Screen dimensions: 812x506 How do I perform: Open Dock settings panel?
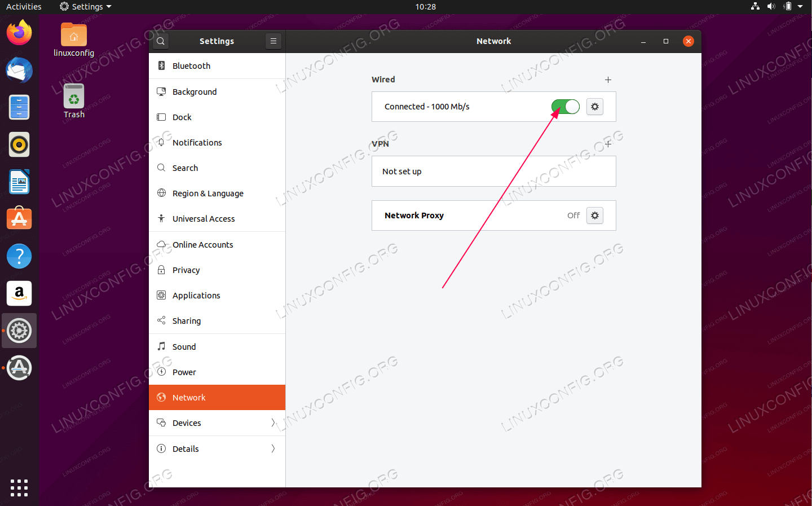pyautogui.click(x=217, y=117)
